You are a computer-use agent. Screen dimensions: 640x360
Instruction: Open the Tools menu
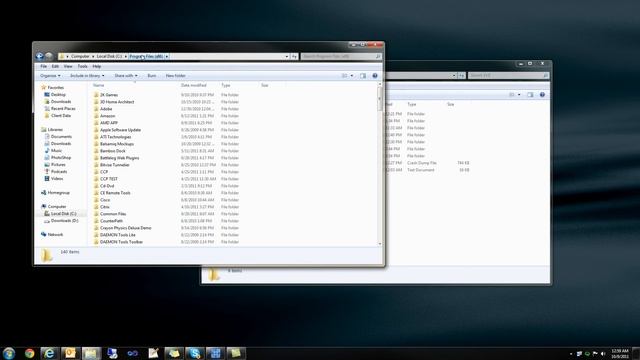82,66
